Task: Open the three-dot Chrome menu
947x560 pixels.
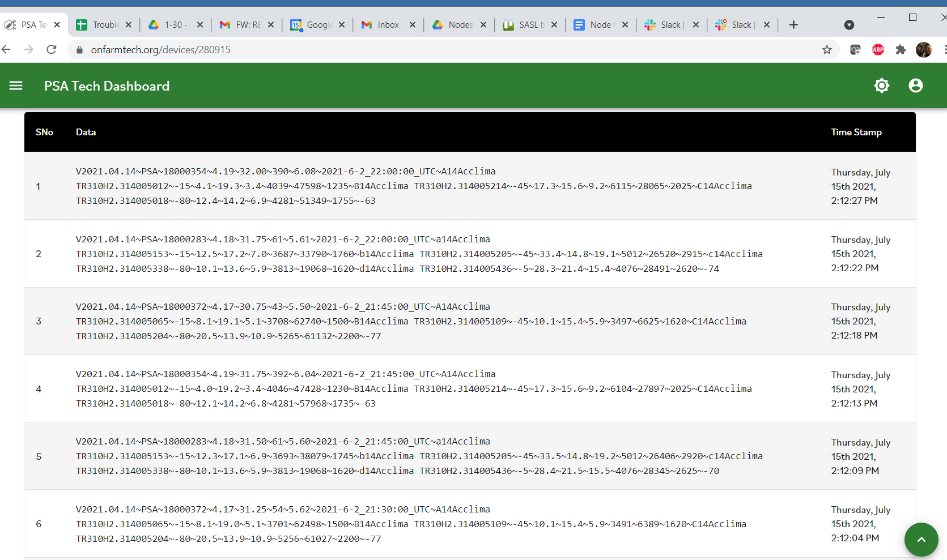Action: [x=942, y=50]
